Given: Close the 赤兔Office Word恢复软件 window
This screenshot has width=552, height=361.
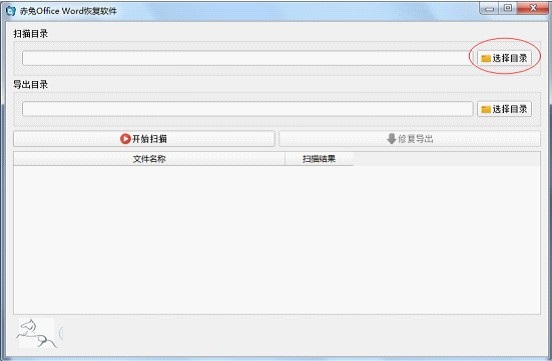Looking at the screenshot, I should (x=533, y=8).
